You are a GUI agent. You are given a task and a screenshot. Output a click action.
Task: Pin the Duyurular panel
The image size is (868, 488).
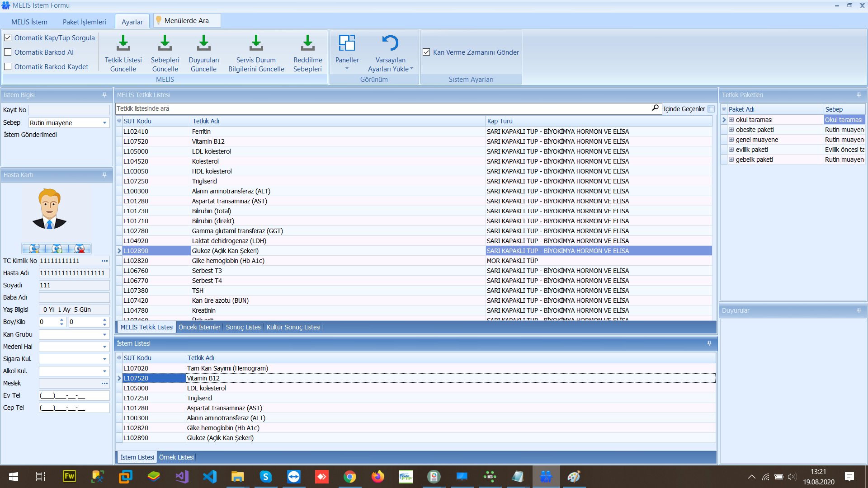(859, 310)
